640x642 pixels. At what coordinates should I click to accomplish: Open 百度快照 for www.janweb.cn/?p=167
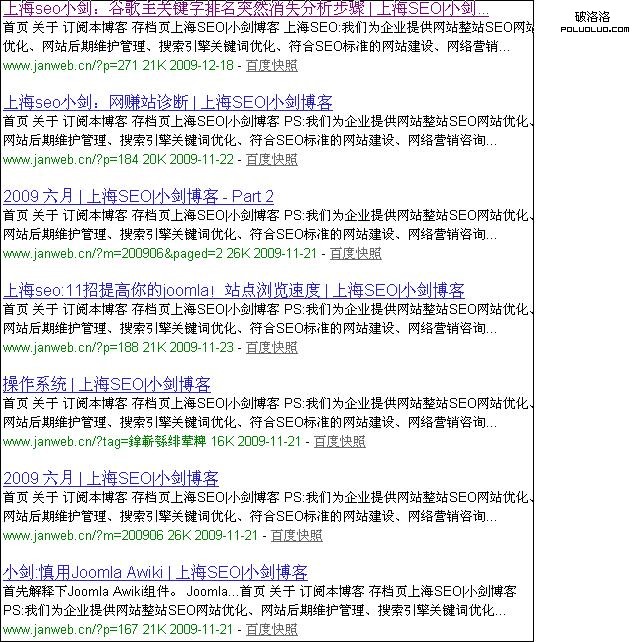[271, 629]
